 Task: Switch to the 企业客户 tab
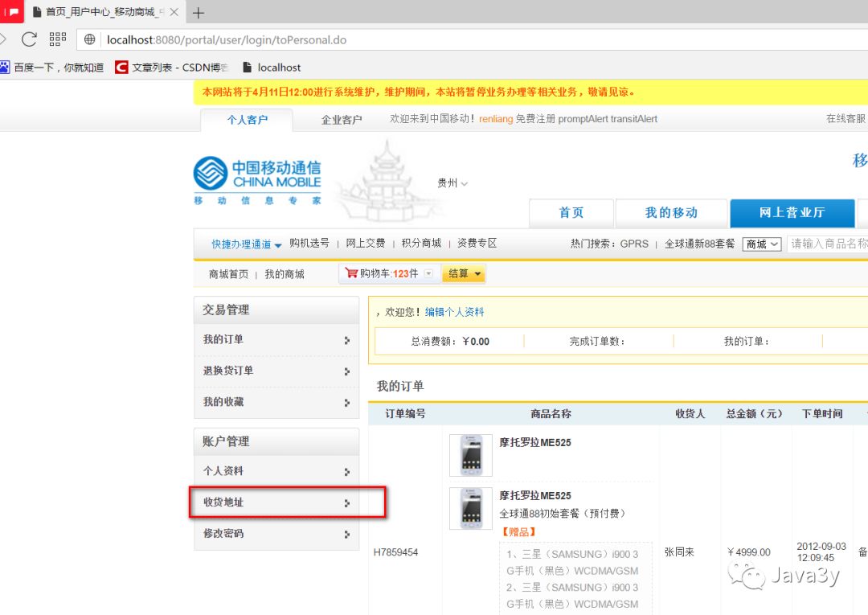[x=342, y=120]
